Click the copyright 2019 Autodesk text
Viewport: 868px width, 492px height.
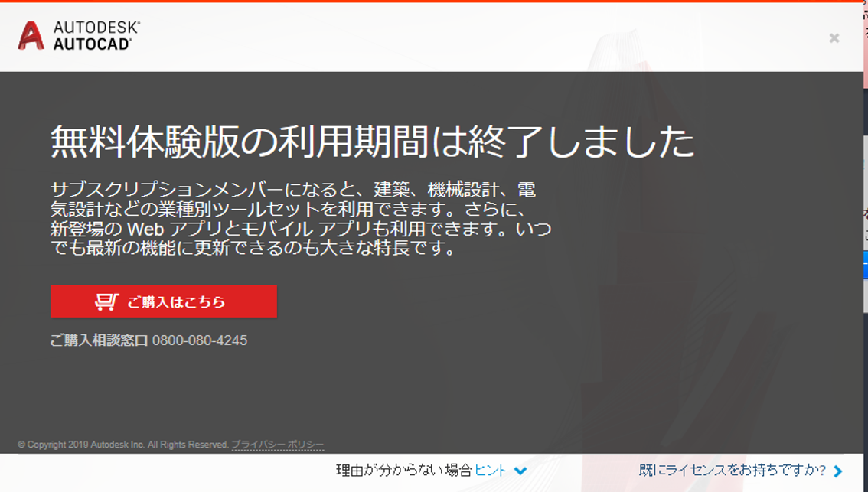tap(123, 445)
